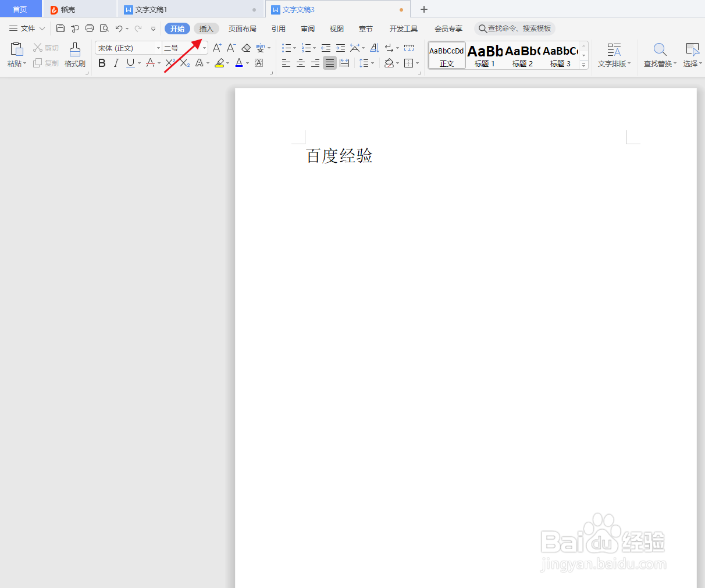705x588 pixels.
Task: Apply the 标题 1 heading style
Action: coord(485,55)
